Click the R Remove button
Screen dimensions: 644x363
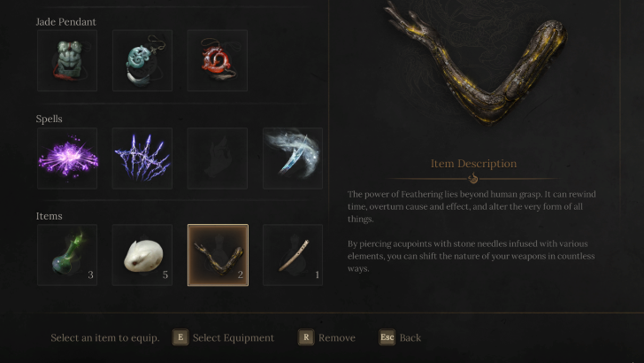click(326, 337)
